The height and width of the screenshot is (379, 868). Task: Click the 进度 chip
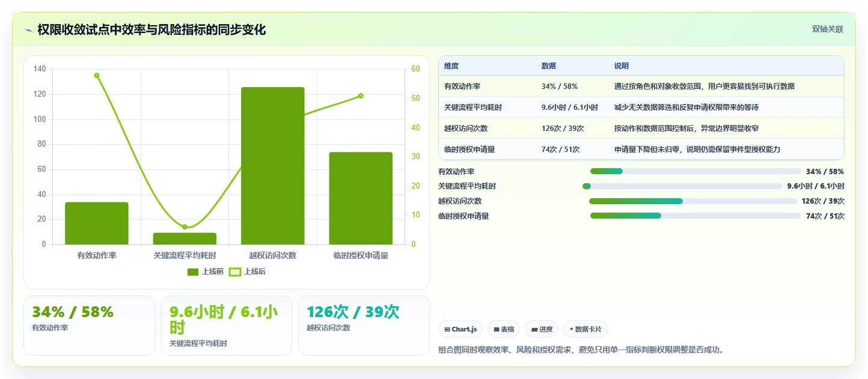tap(542, 329)
